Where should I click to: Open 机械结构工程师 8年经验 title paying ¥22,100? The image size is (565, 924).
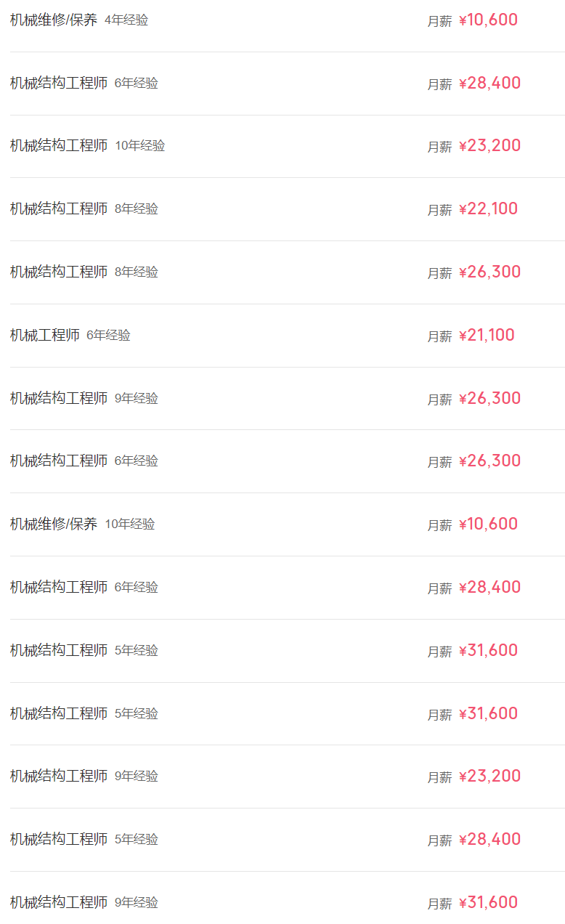[x=59, y=208]
